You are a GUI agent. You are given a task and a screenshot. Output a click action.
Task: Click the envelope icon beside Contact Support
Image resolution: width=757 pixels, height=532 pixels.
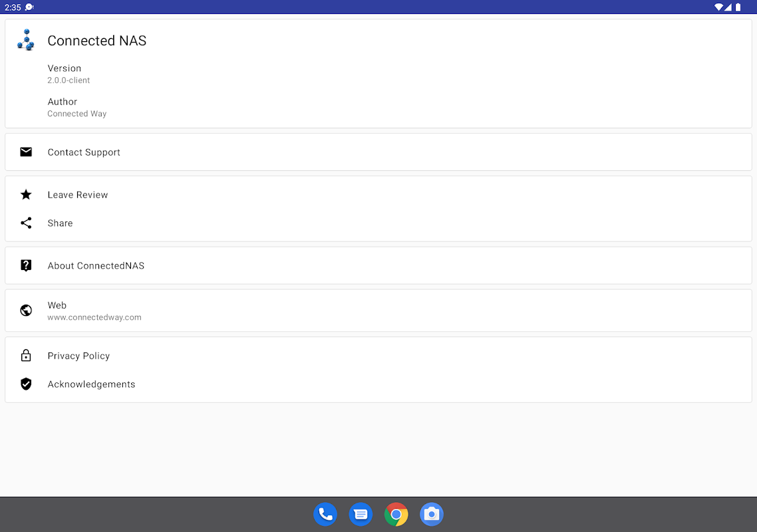[26, 152]
